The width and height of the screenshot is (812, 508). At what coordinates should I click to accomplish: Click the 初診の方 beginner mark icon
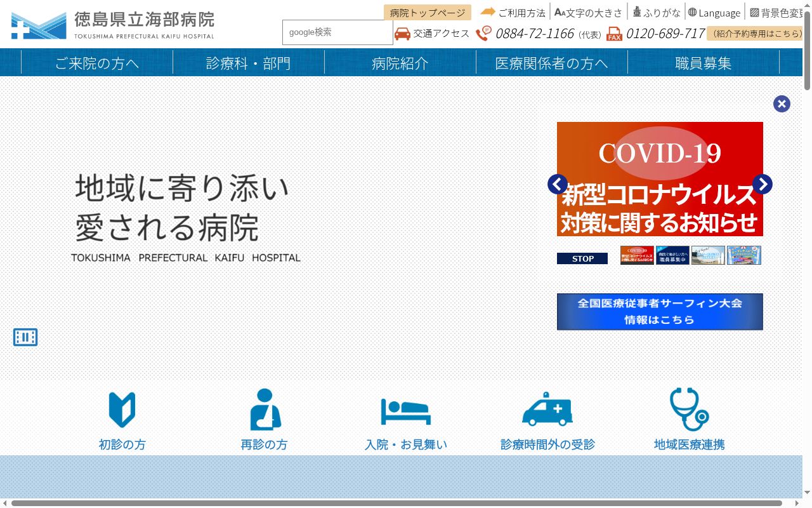pos(122,410)
